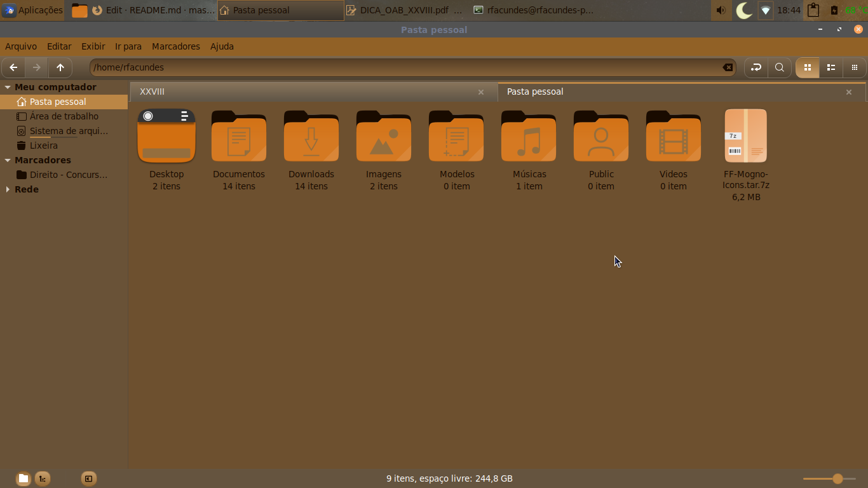Click the orange folder panel launcher

click(x=79, y=10)
